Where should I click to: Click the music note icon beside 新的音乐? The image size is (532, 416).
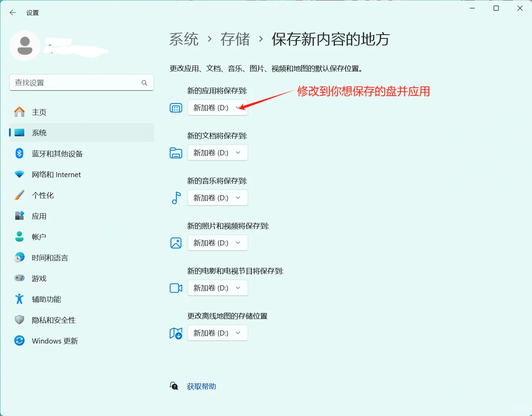[x=176, y=198]
